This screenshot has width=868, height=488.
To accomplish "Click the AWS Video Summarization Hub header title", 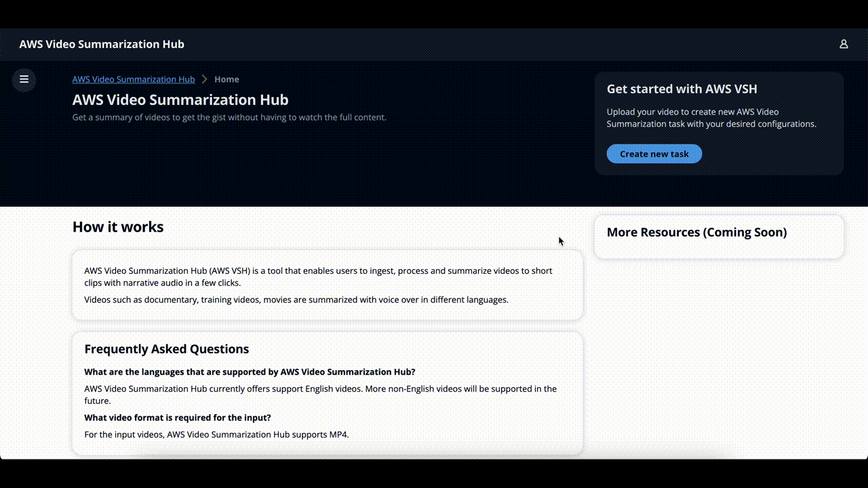I will pyautogui.click(x=102, y=43).
